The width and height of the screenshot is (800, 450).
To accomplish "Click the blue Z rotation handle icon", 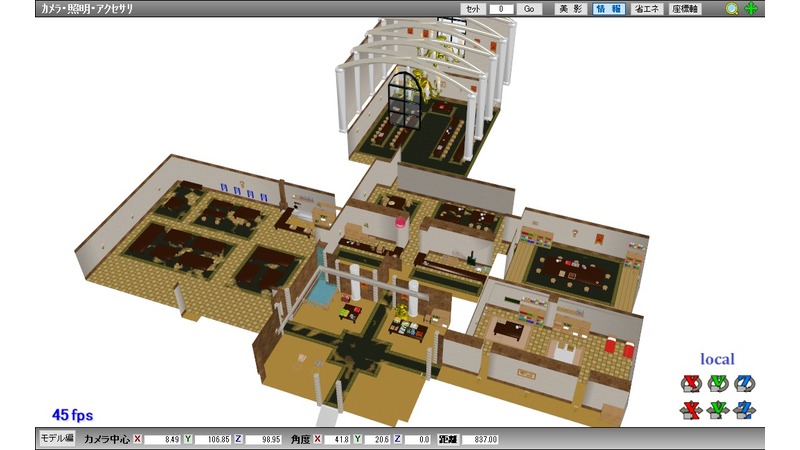I will point(744,383).
